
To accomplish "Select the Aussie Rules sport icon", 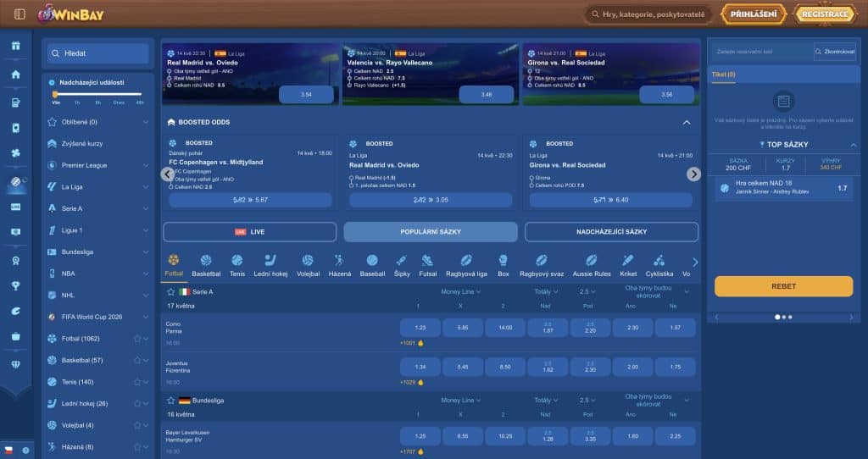I will coord(591,265).
